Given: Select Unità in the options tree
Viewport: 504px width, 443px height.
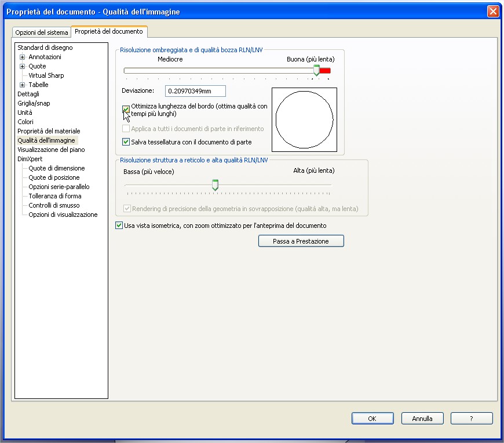Looking at the screenshot, I should pos(25,112).
